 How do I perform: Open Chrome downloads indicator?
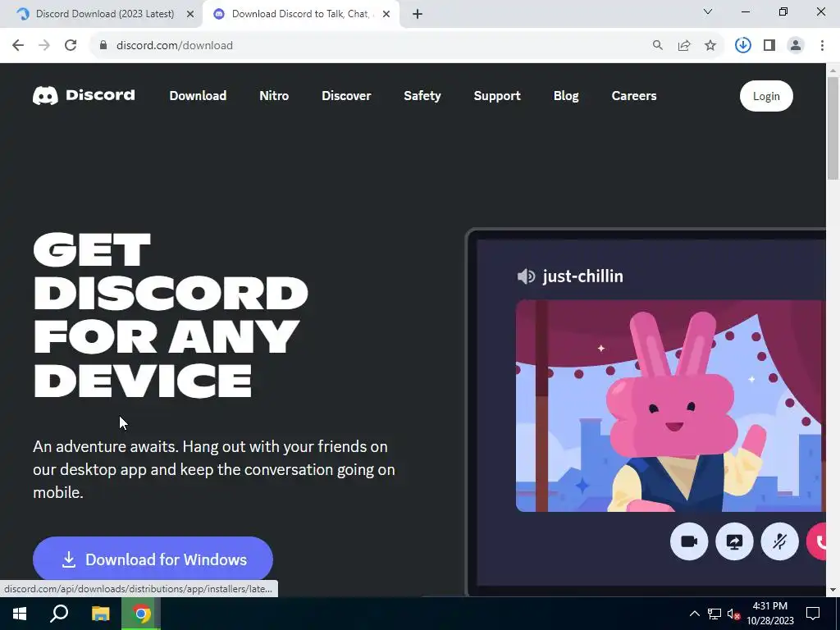742,45
